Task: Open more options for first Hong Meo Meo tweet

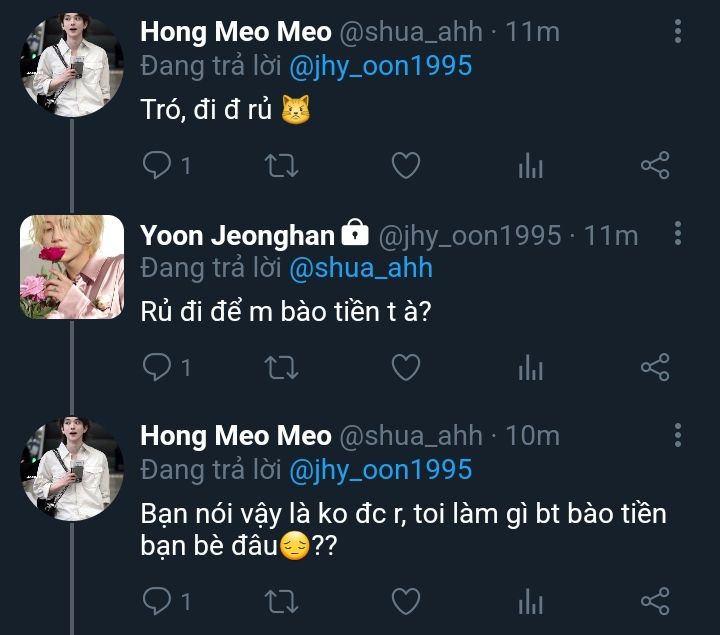Action: coord(678,31)
